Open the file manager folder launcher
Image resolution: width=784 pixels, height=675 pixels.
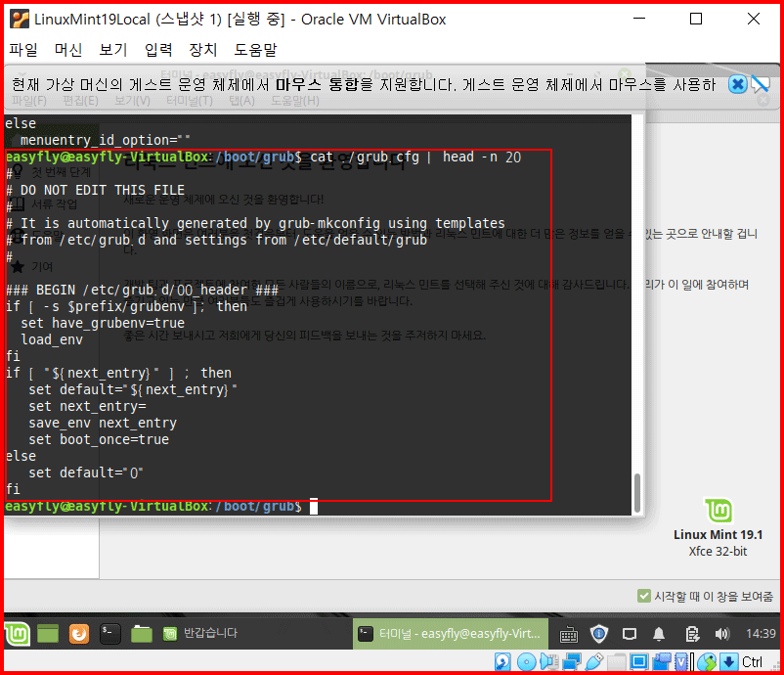(x=142, y=635)
